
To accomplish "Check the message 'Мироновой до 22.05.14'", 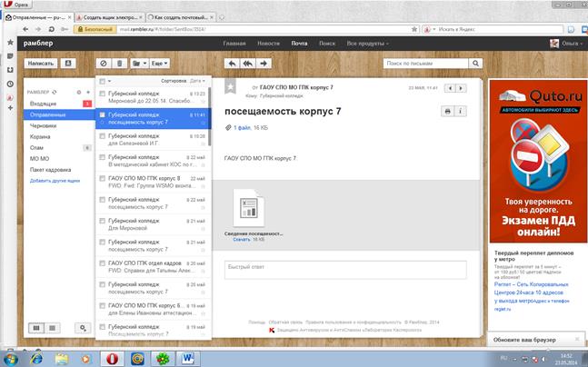I will 102,94.
